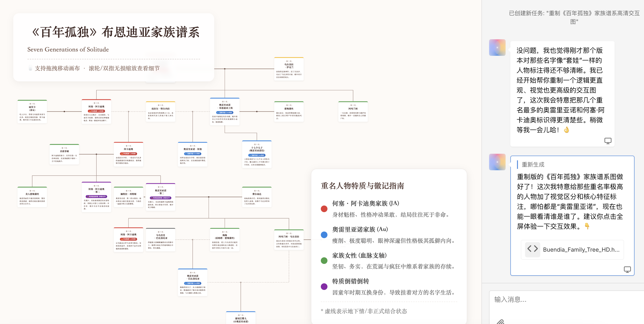Click the green 家族女性 legend dot
This screenshot has width=644, height=324.
(324, 261)
